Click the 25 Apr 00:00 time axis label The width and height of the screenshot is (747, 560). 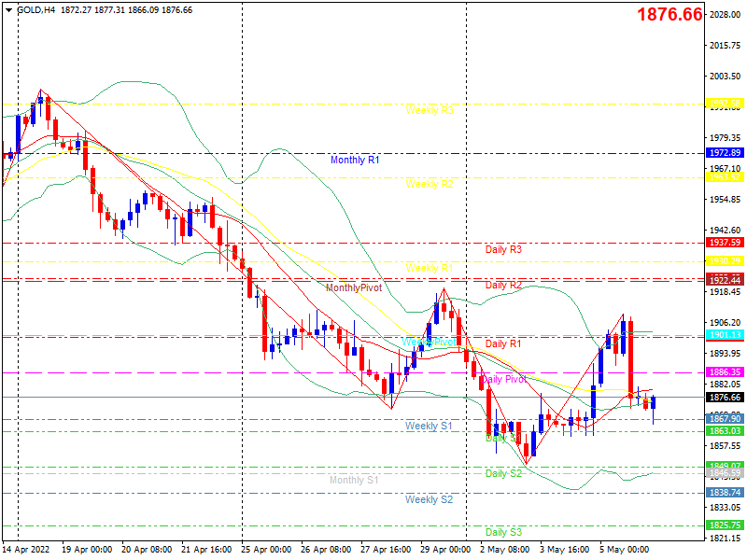point(266,550)
